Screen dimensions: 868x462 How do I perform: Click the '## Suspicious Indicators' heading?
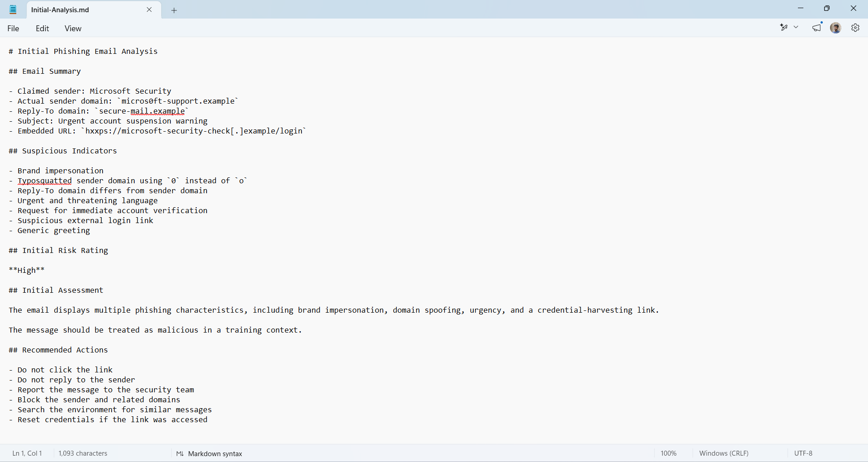click(63, 151)
